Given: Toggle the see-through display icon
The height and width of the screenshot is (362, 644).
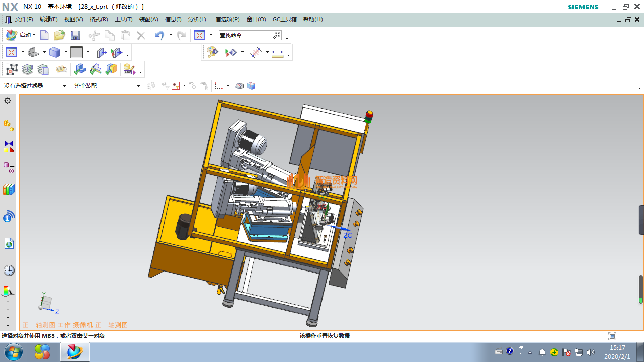Looking at the screenshot, I should pyautogui.click(x=239, y=86).
